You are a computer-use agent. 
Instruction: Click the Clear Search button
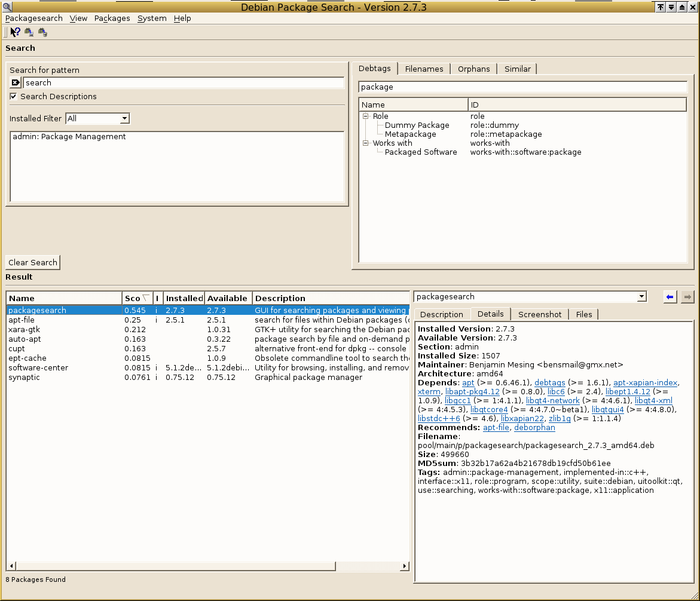[33, 262]
